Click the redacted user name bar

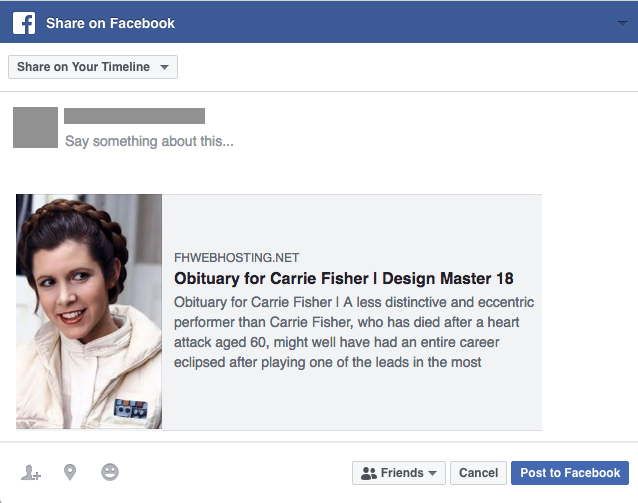click(134, 116)
